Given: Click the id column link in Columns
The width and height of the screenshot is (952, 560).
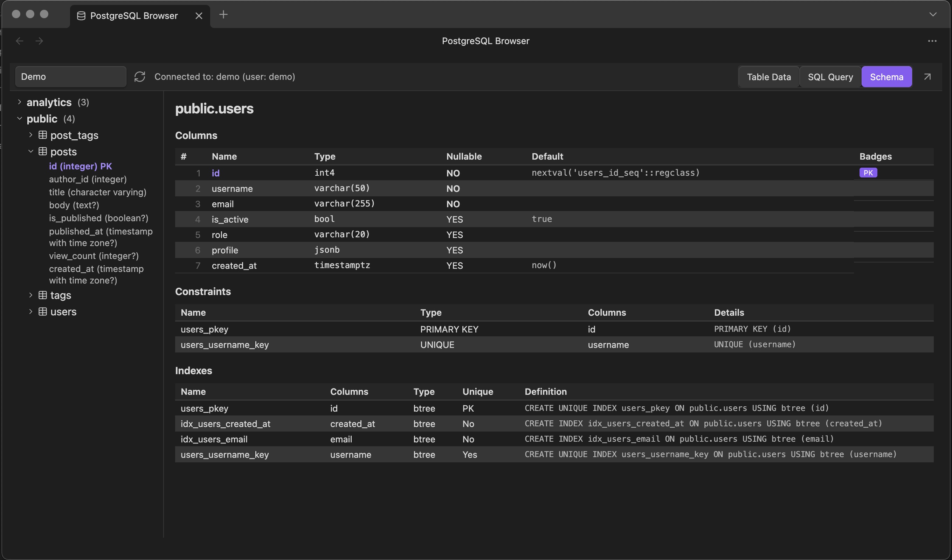Looking at the screenshot, I should click(x=215, y=173).
